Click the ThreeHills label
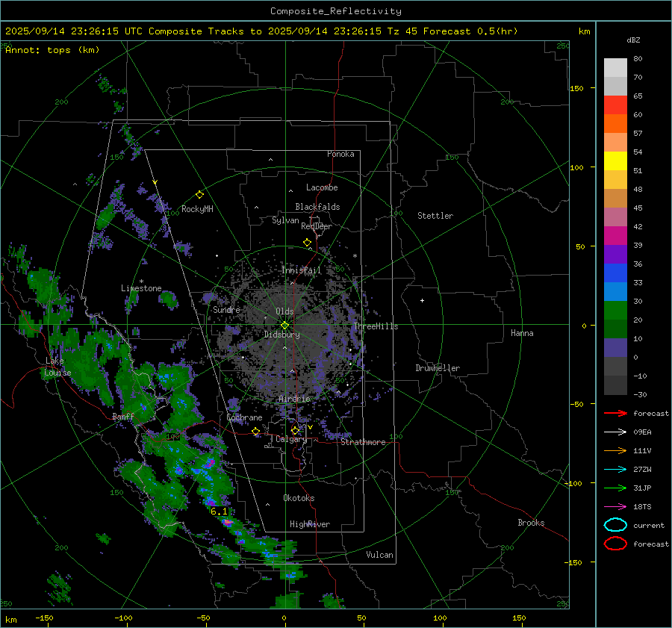The image size is (672, 628). (x=376, y=326)
